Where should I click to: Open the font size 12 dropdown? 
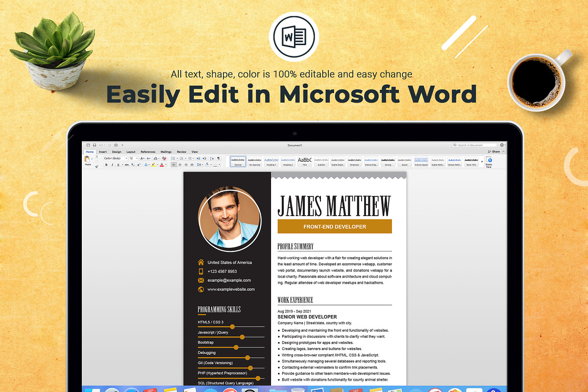click(x=134, y=158)
